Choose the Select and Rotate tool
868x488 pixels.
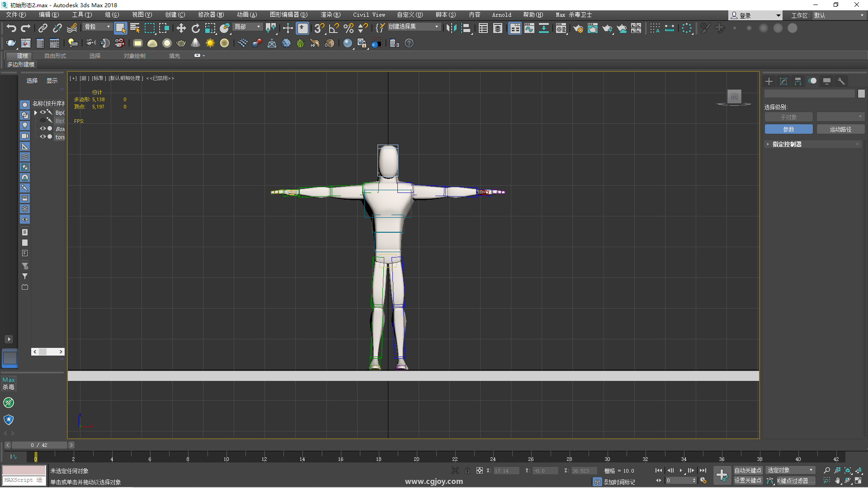(195, 28)
